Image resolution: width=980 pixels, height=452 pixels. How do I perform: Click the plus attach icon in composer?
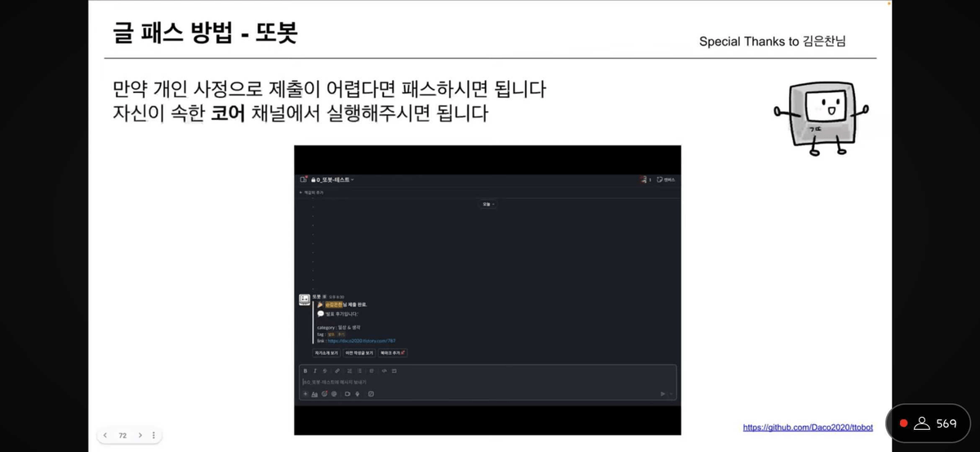305,394
